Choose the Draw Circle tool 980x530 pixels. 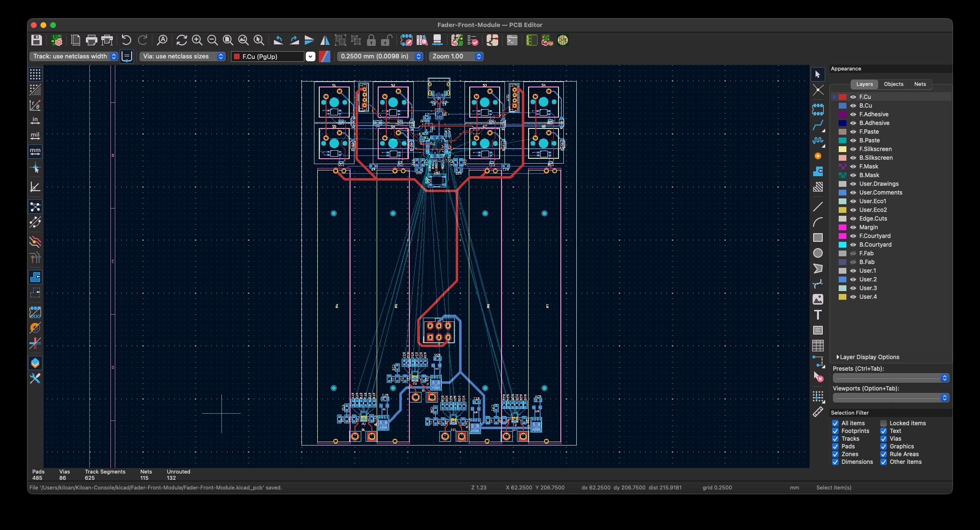(818, 253)
